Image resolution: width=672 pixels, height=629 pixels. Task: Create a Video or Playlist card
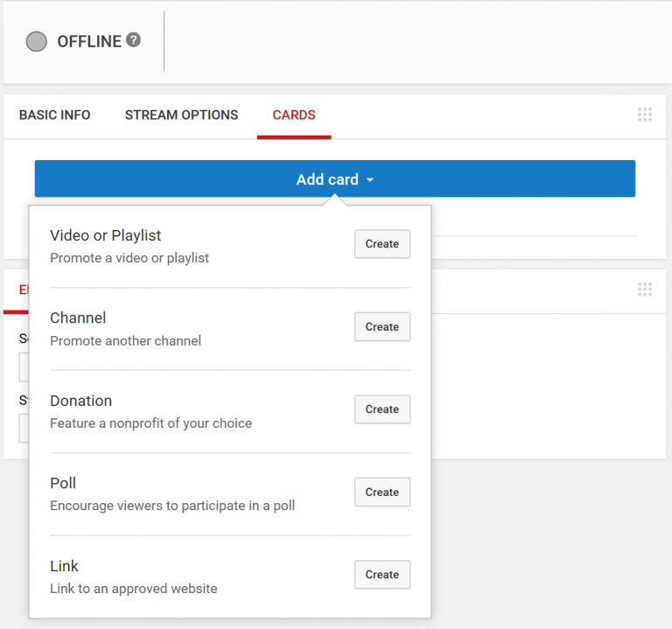pyautogui.click(x=381, y=244)
